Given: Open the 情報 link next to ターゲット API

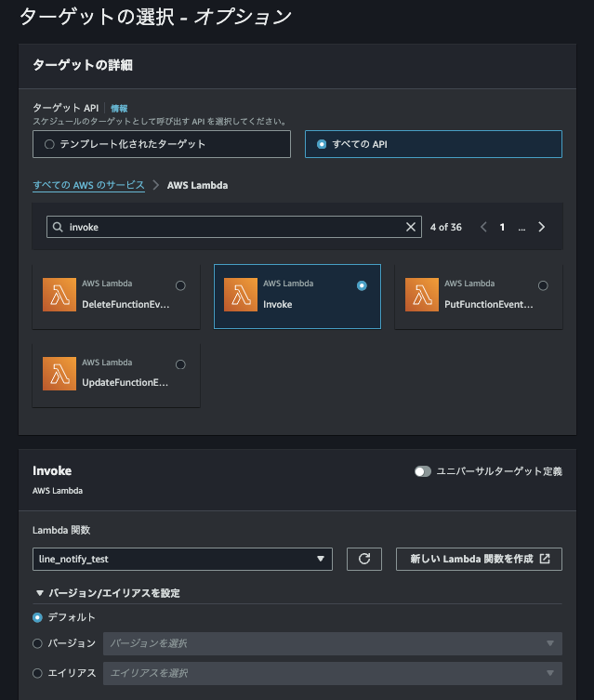Looking at the screenshot, I should click(x=119, y=109).
